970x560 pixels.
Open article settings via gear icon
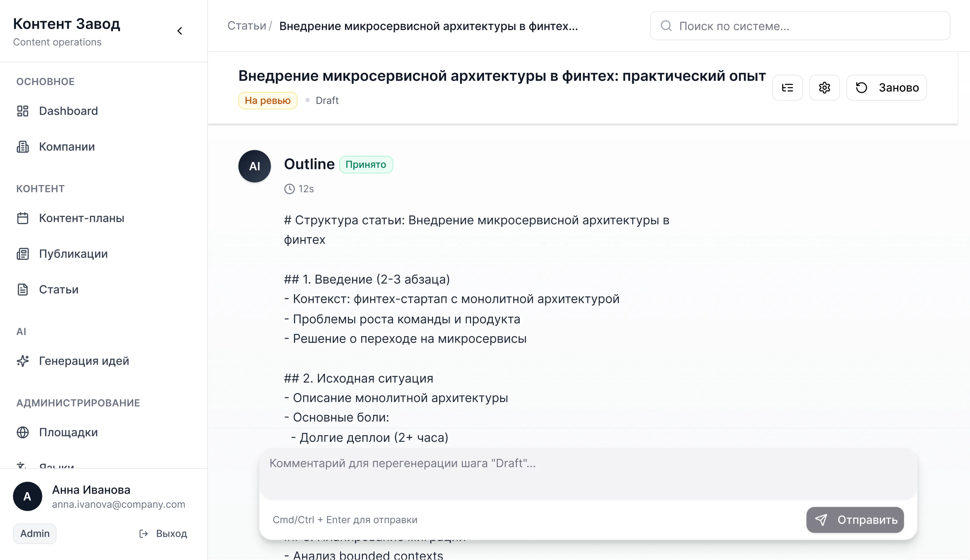[824, 87]
